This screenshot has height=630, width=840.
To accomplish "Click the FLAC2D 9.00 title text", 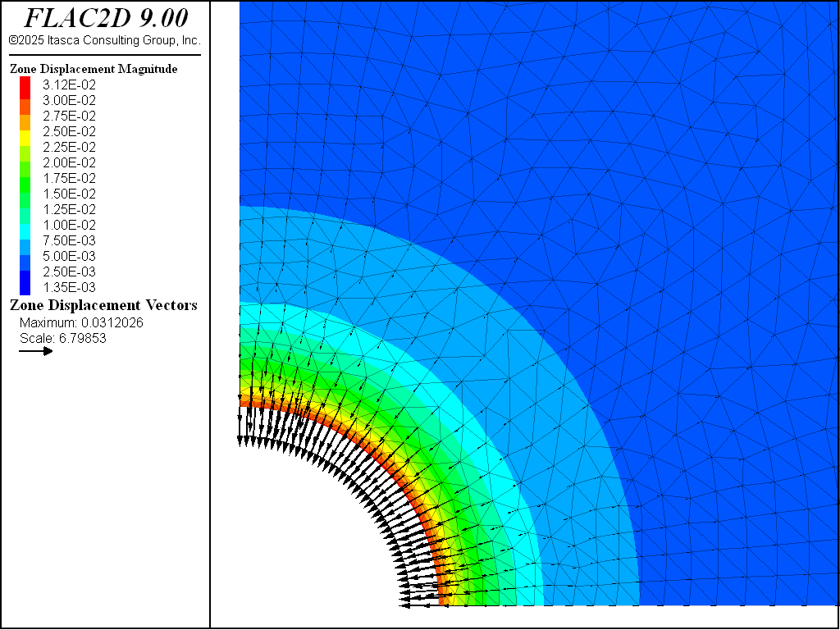I will click(106, 18).
